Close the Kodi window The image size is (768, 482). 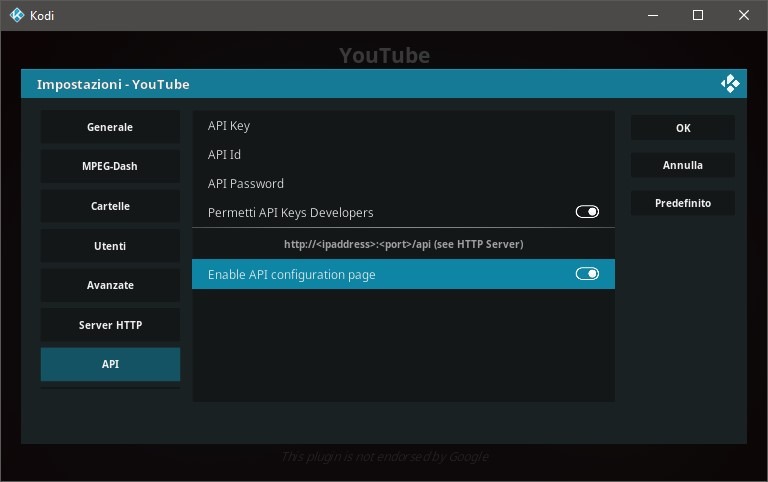tap(744, 15)
